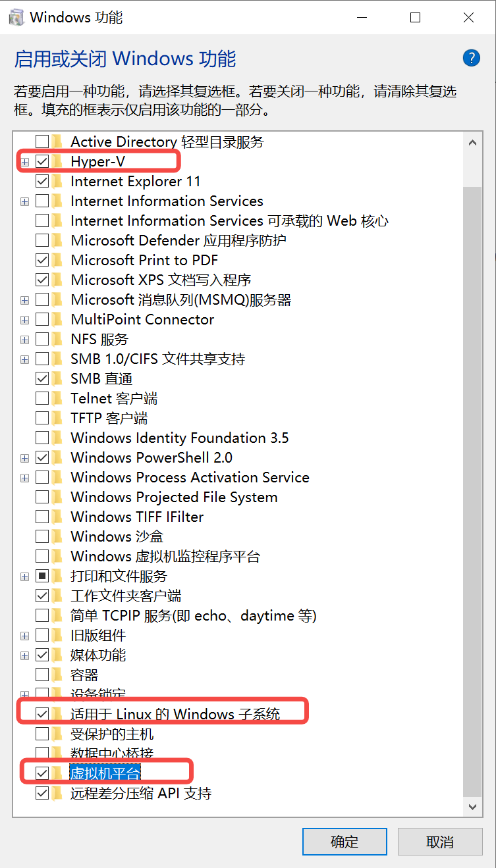
Task: Enable Windows 沙盒 checkbox
Action: (42, 536)
